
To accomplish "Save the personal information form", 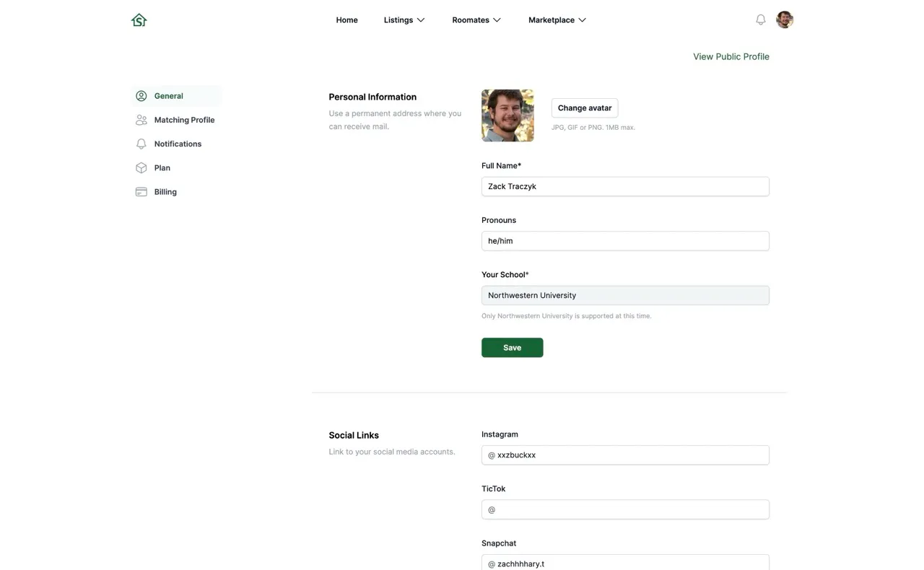I will 513,348.
